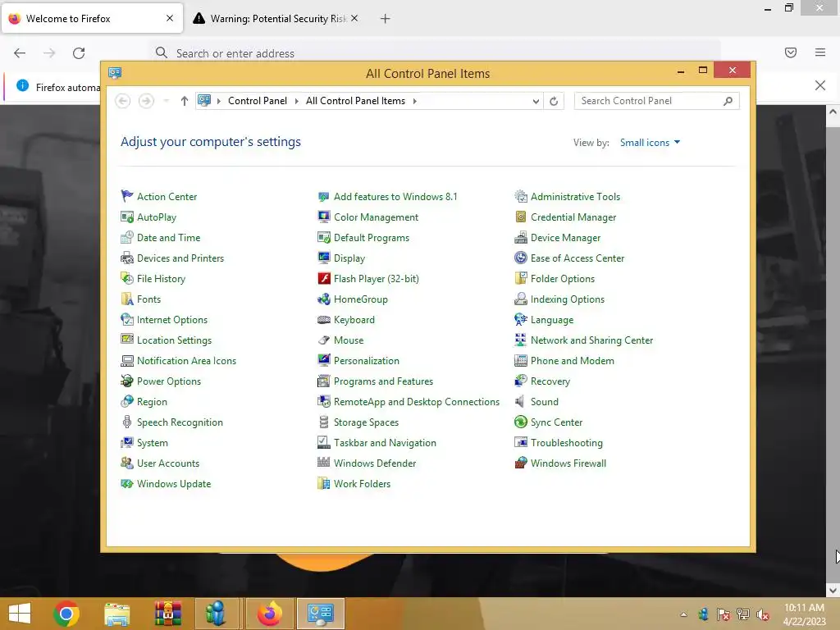Open the Programs and Features link
Screen dimensions: 840x630
coord(383,381)
